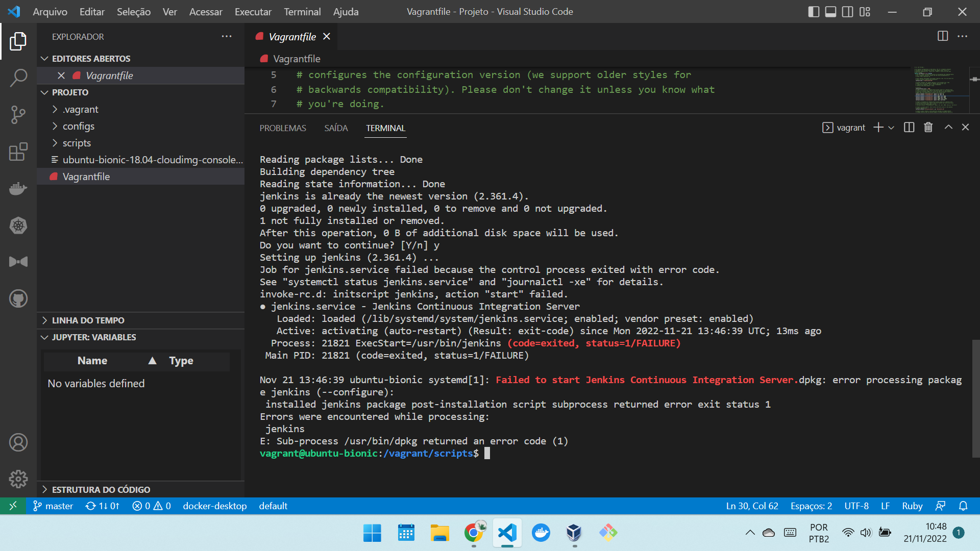Open the Search view icon

pos(18,78)
